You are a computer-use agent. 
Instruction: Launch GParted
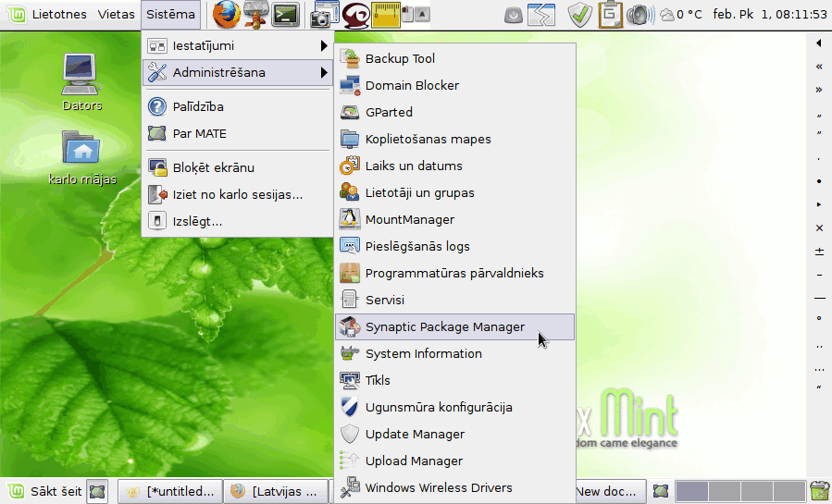coord(454,112)
